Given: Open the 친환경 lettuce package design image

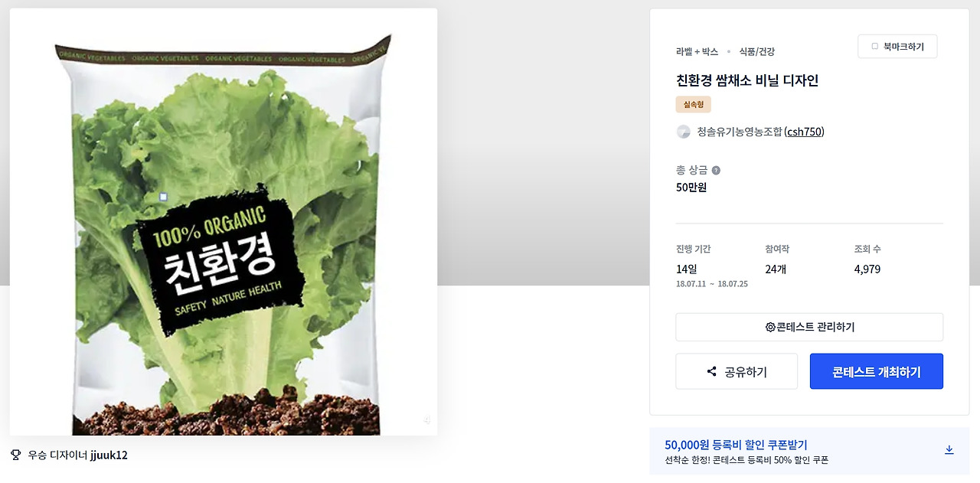Looking at the screenshot, I should [224, 222].
